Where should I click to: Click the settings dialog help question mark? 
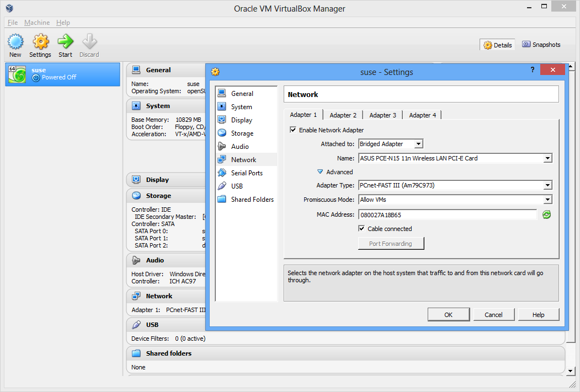pyautogui.click(x=533, y=69)
